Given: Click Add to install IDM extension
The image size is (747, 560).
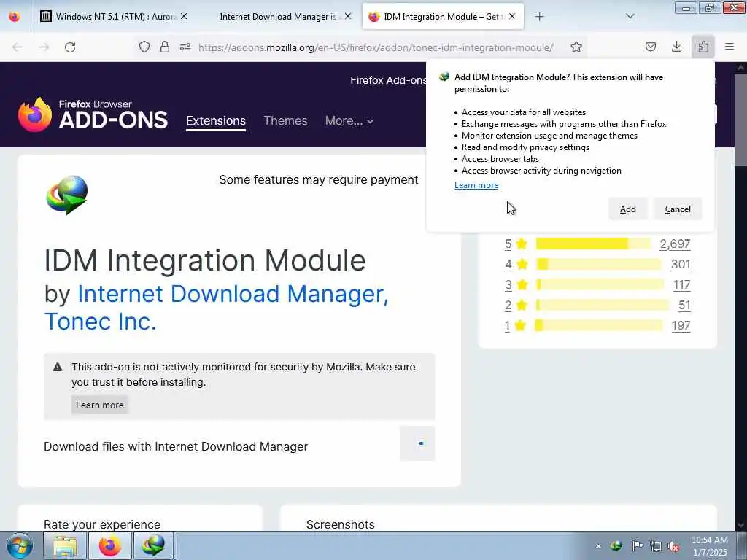Looking at the screenshot, I should click(628, 209).
